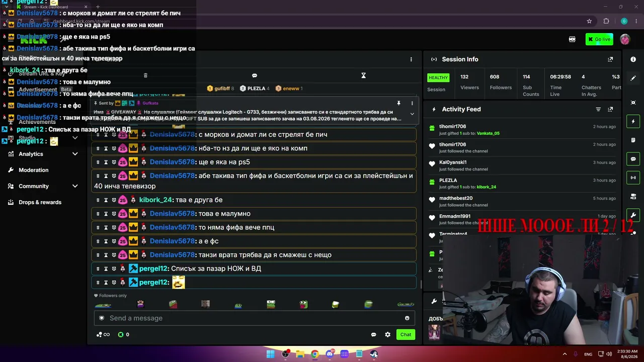This screenshot has width=644, height=362.
Task: Open Activity Feed filter options
Action: click(598, 109)
